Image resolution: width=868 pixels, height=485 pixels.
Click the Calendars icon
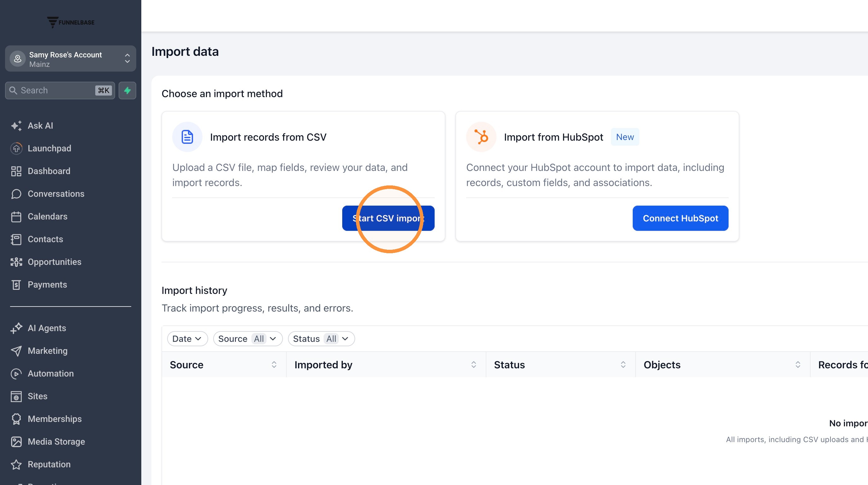coord(16,217)
